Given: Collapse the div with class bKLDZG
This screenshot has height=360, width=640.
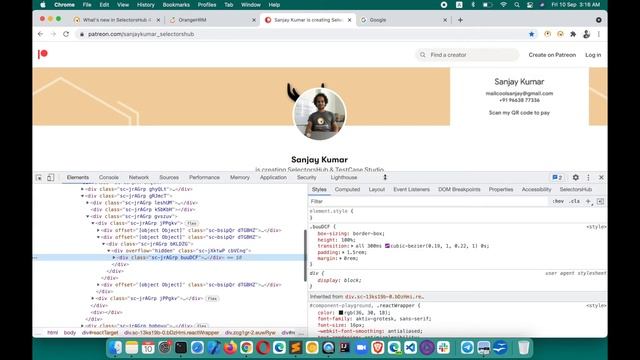Looking at the screenshot, I should 104,244.
